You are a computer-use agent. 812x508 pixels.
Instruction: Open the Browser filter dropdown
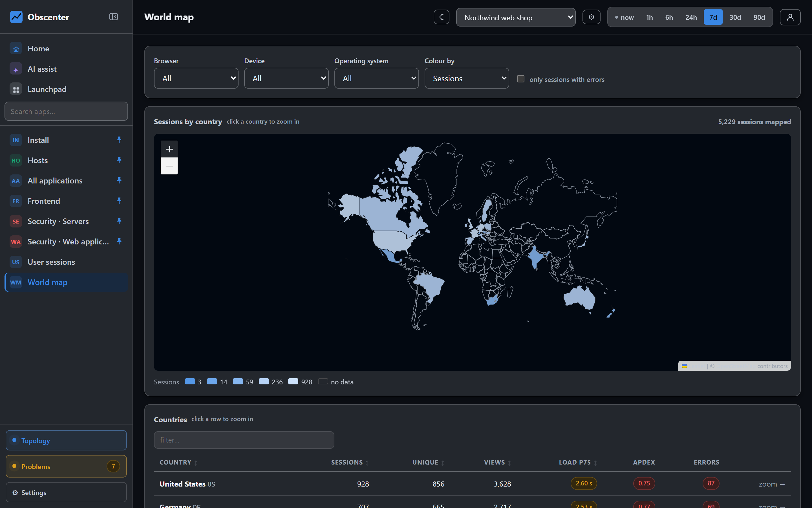tap(196, 78)
